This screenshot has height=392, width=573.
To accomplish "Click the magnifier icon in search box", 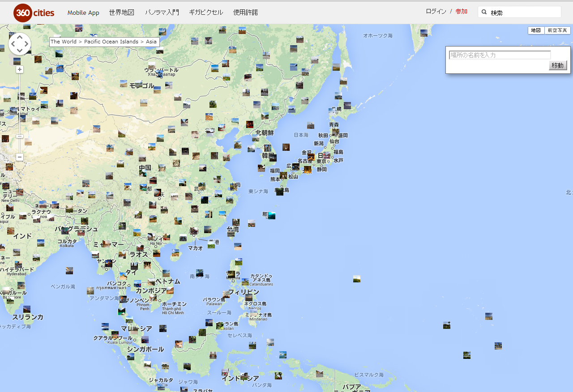I will 484,12.
